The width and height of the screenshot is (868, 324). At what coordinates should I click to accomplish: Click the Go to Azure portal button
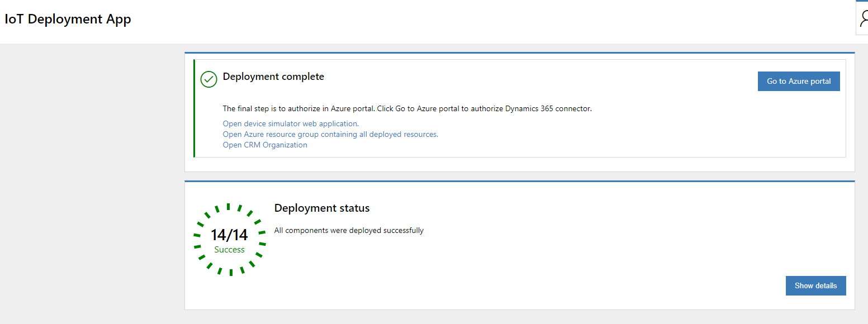[x=799, y=81]
